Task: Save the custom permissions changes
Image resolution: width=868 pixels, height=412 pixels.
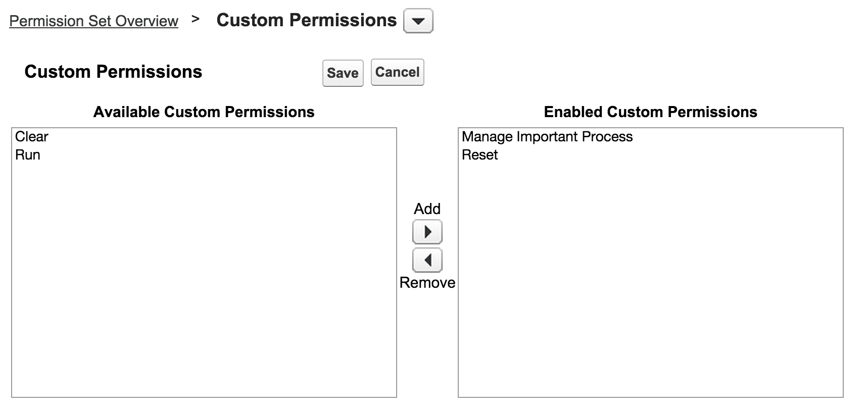Action: click(x=343, y=73)
